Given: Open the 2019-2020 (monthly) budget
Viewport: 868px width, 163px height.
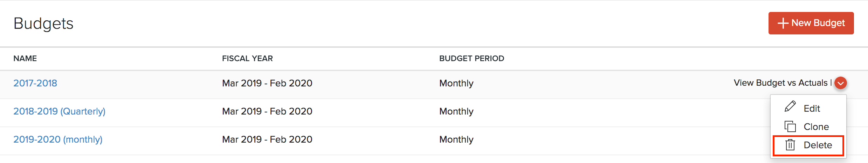Looking at the screenshot, I should click(58, 139).
